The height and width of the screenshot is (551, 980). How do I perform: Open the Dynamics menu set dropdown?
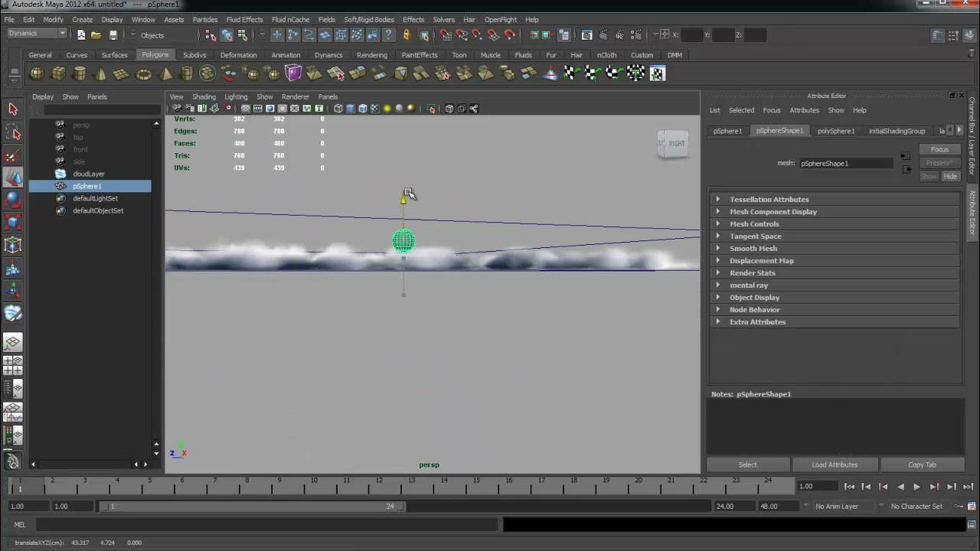[x=37, y=34]
